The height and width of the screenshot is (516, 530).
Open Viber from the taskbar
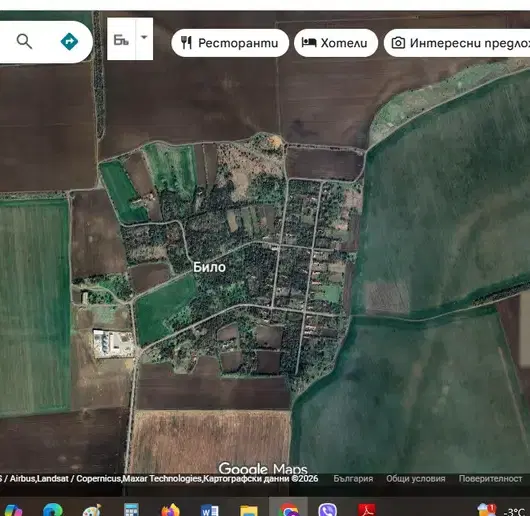327,510
